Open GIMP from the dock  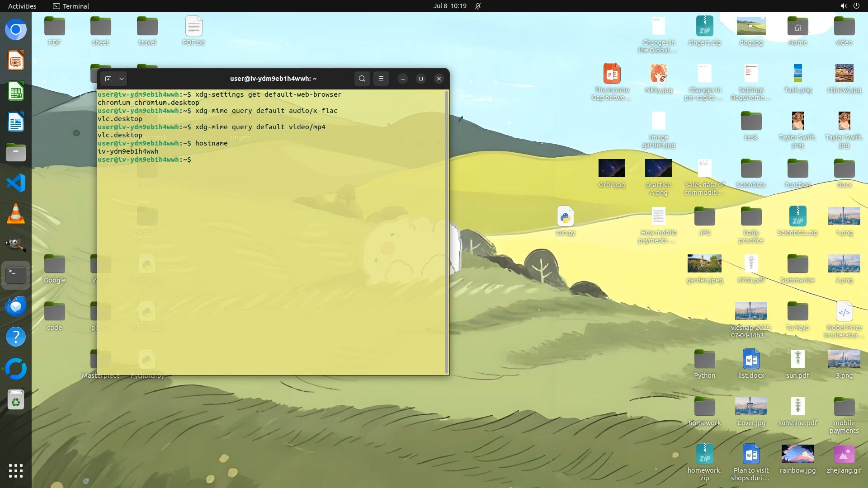16,244
